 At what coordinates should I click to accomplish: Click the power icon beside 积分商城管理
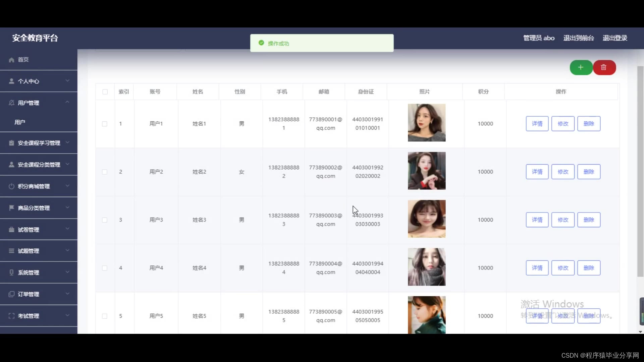click(11, 186)
